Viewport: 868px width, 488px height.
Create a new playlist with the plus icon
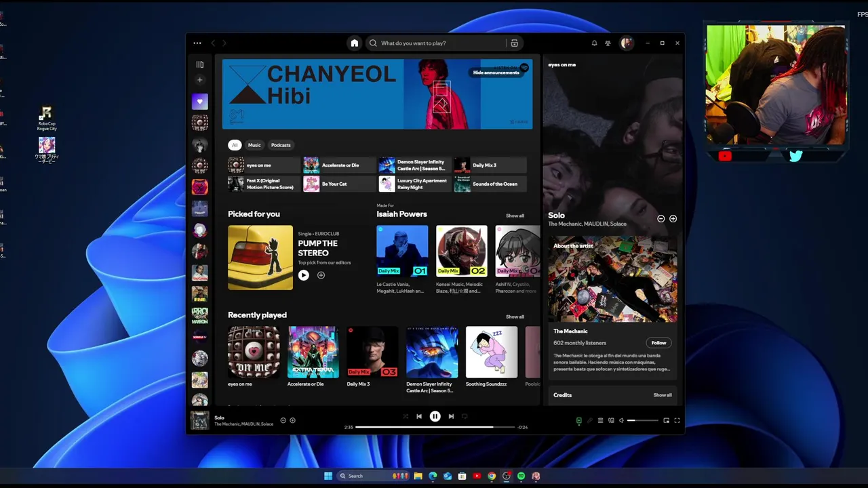(x=199, y=80)
